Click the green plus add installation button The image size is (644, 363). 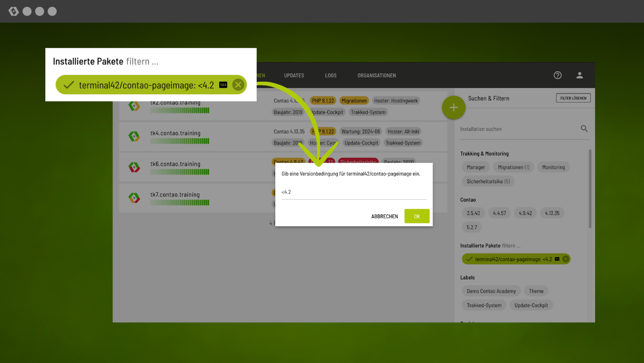(x=454, y=108)
